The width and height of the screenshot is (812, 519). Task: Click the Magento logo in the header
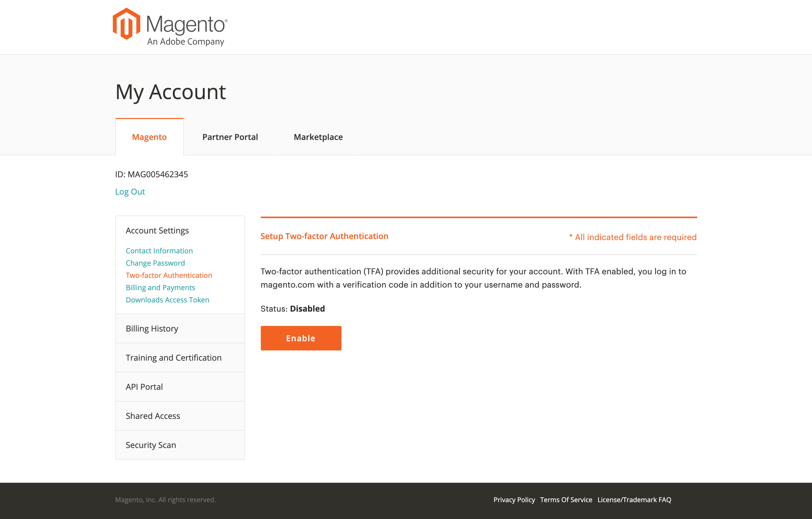[x=170, y=28]
